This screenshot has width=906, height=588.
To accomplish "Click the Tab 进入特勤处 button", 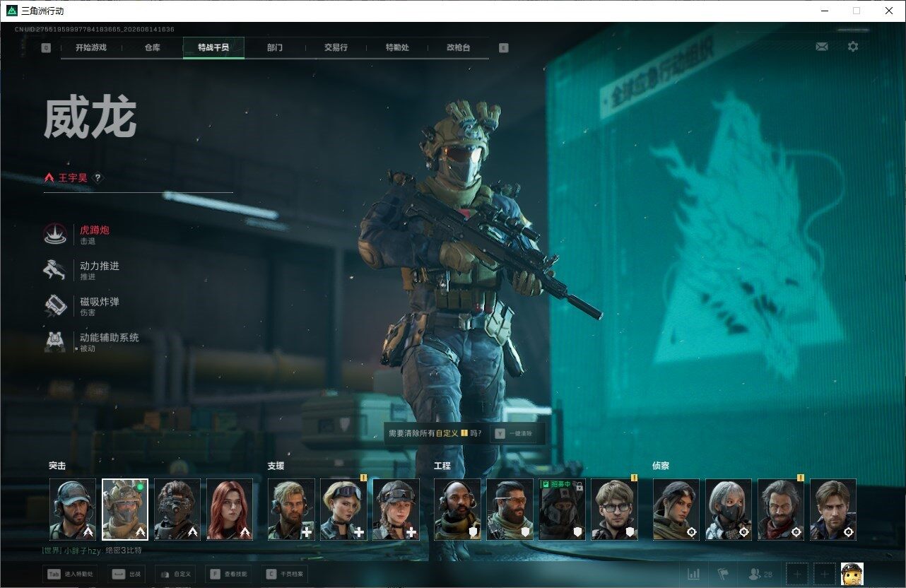I will tap(70, 574).
